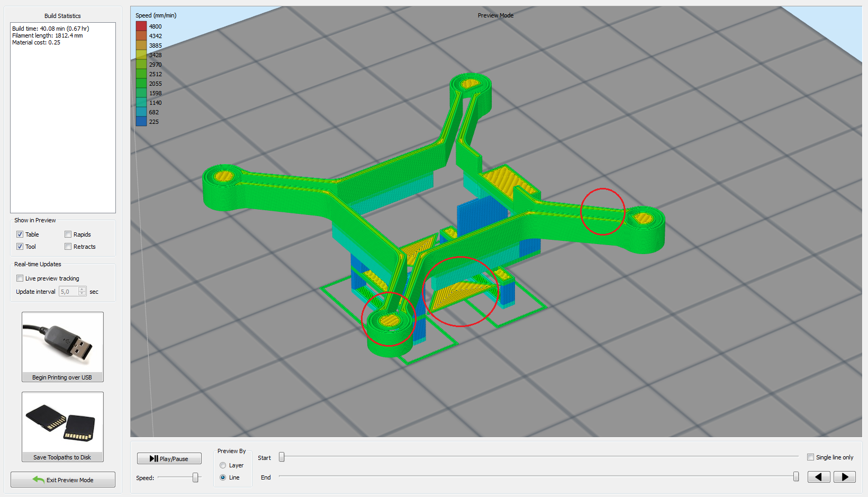Click the Speed (mm/min) legend title
This screenshot has height=497, width=868.
156,15
